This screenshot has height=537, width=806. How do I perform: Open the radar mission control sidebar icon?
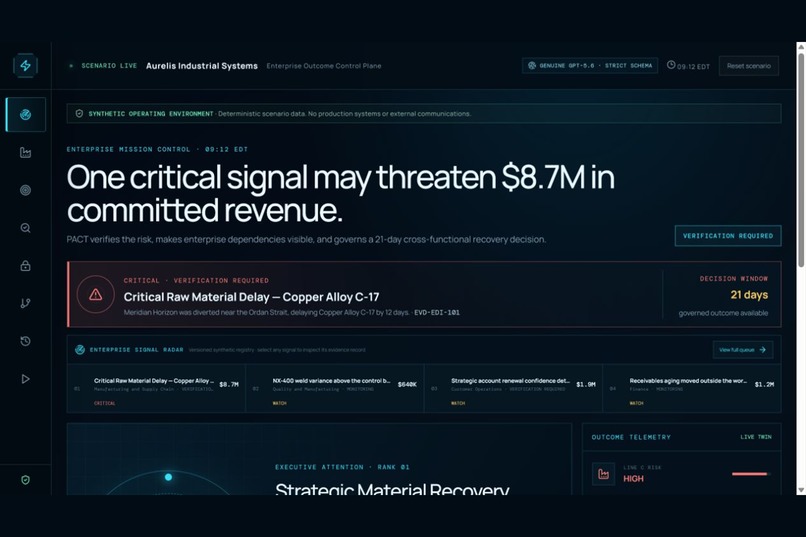pos(25,115)
